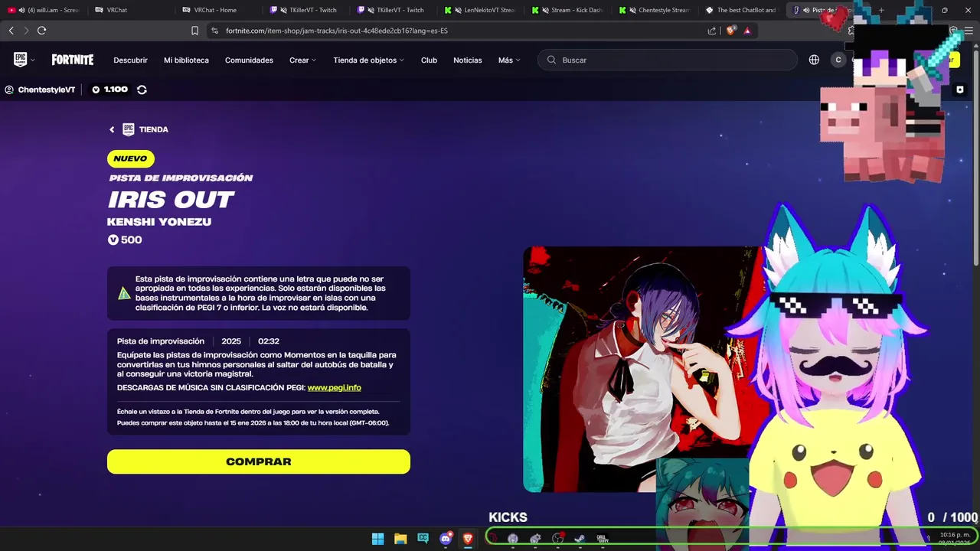The width and height of the screenshot is (980, 551).
Task: Open Discord from taskbar
Action: [446, 539]
